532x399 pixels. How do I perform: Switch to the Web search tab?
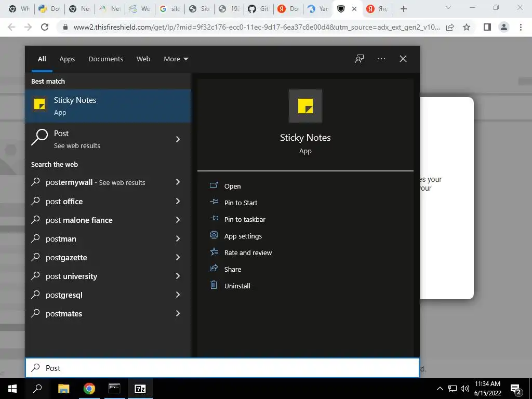143,59
